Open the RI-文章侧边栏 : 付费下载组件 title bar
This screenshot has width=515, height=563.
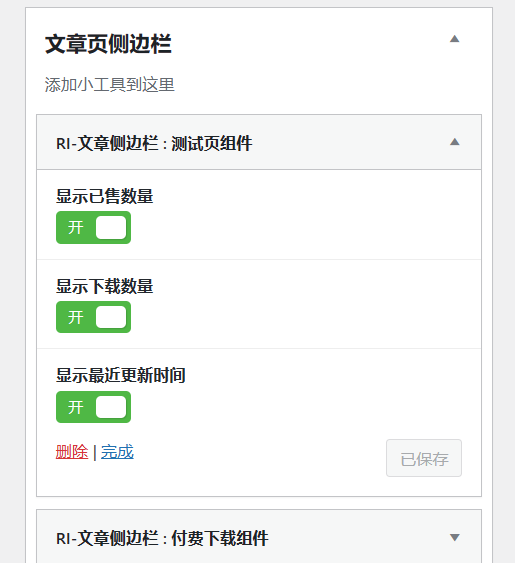259,536
